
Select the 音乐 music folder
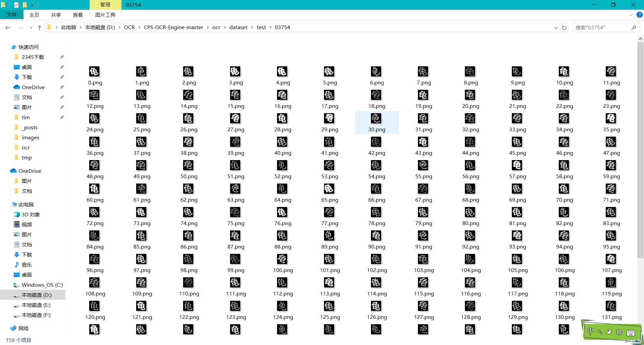(x=26, y=265)
